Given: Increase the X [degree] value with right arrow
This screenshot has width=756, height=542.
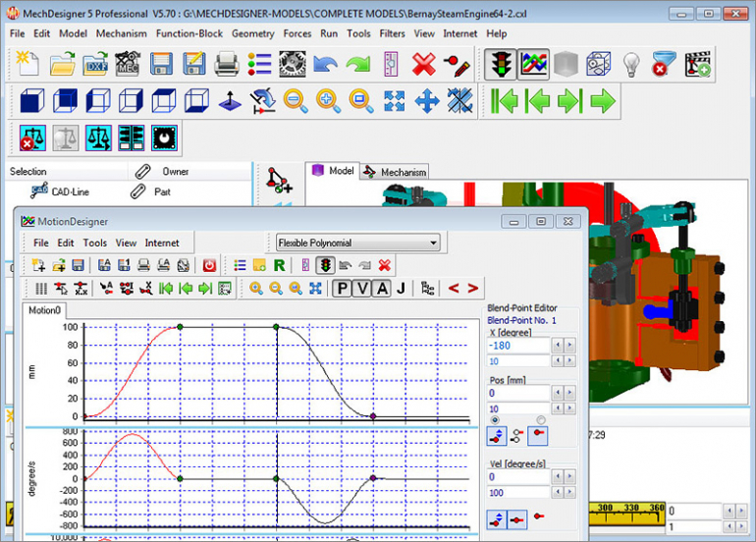Looking at the screenshot, I should pyautogui.click(x=570, y=346).
